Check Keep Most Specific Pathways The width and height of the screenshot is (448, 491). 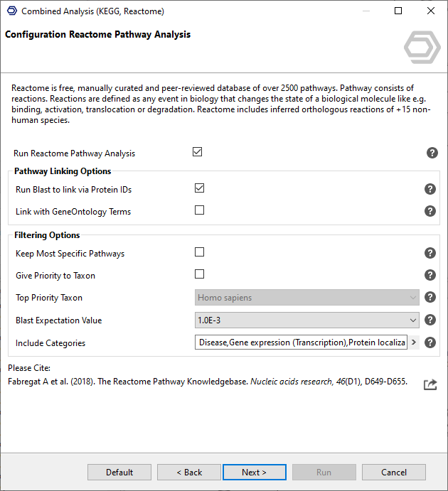click(x=199, y=252)
